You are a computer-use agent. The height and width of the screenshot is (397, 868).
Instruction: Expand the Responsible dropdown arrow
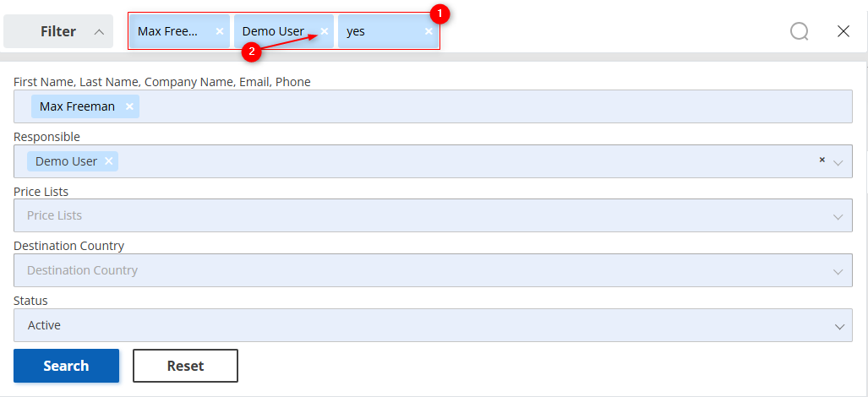pos(838,162)
